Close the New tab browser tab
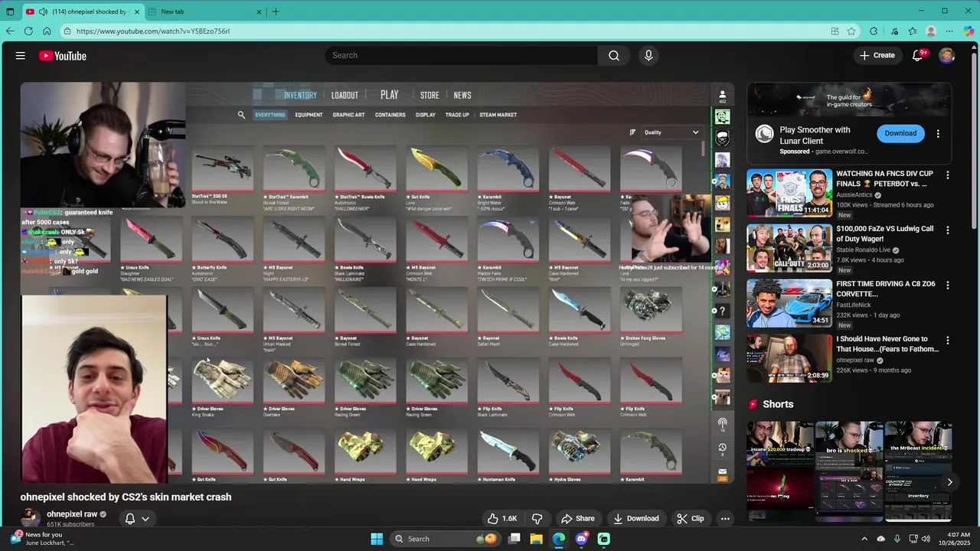The image size is (980, 551). [x=259, y=11]
